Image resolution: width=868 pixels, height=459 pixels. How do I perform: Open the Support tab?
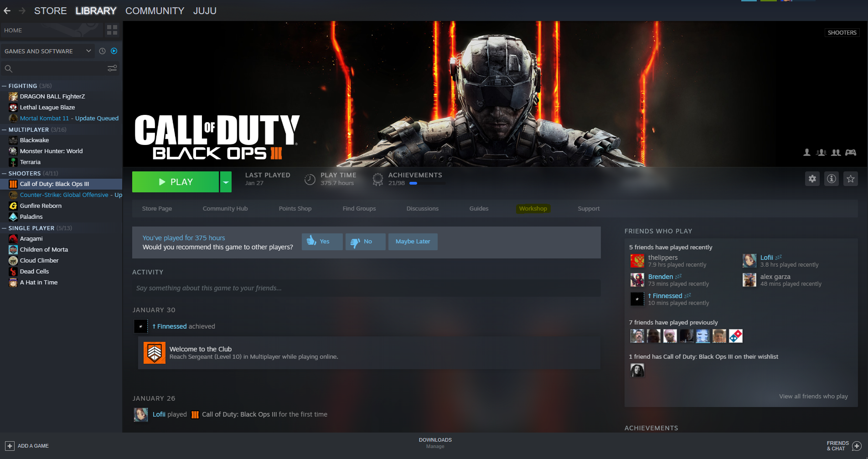tap(589, 208)
